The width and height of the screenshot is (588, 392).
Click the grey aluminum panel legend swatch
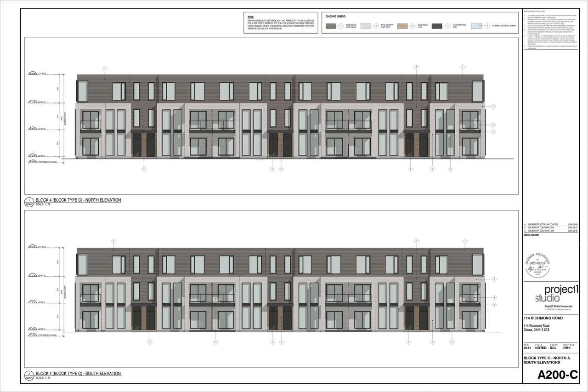437,26
